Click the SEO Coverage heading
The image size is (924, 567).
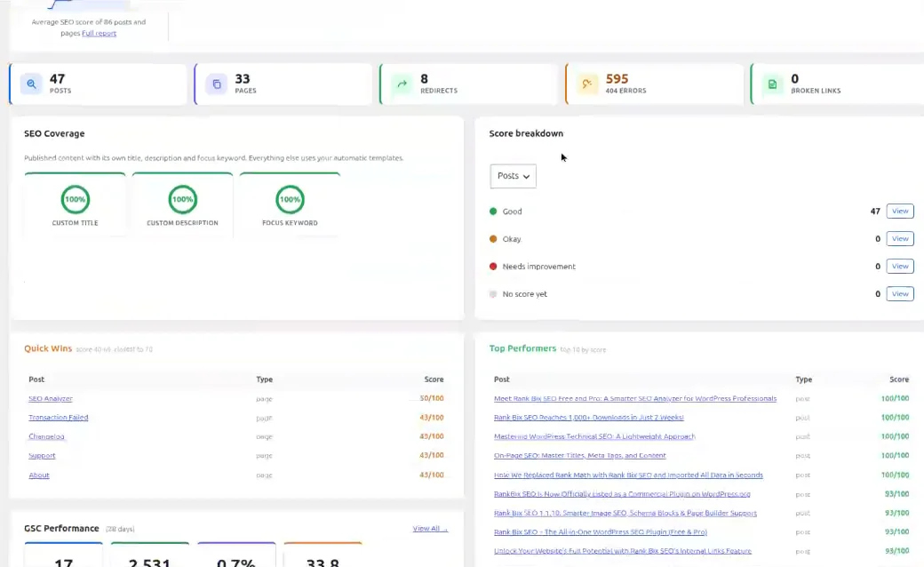click(54, 134)
